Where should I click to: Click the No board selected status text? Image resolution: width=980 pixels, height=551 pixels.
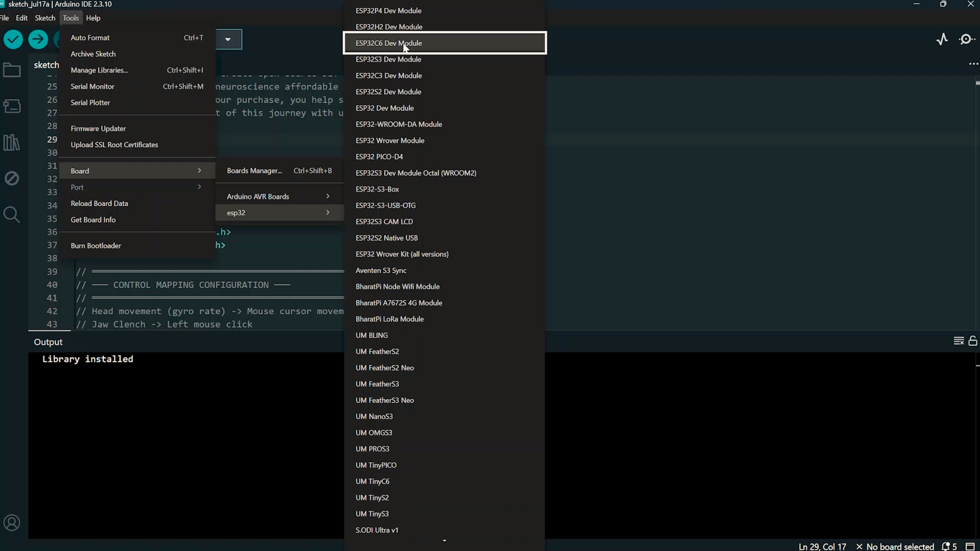895,547
